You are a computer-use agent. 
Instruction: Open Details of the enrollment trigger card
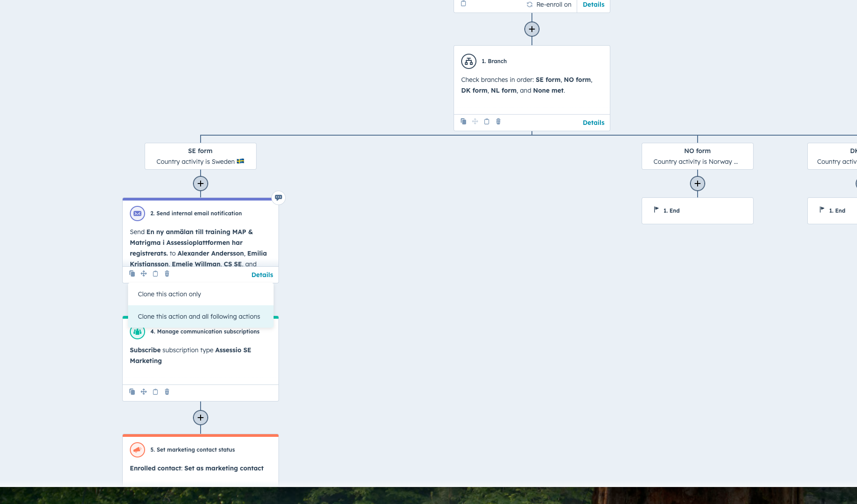coord(593,4)
